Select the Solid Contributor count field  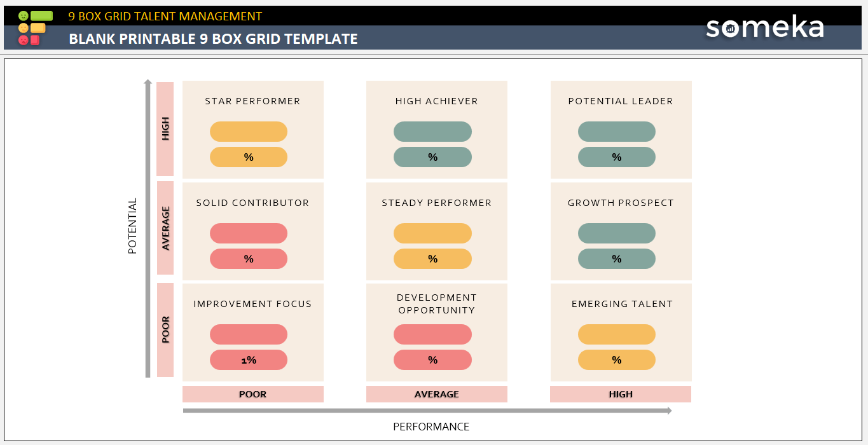tap(249, 233)
